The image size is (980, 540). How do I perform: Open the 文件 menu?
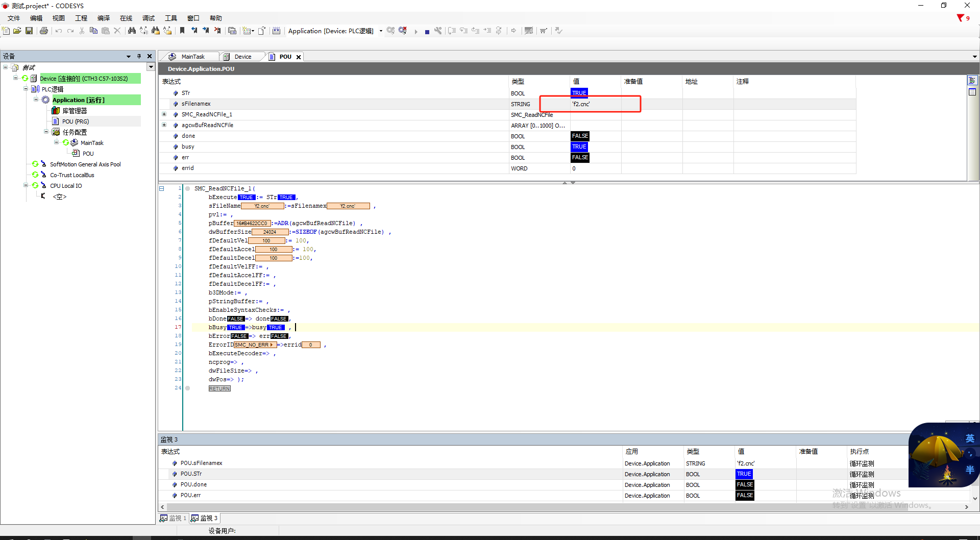tap(14, 18)
